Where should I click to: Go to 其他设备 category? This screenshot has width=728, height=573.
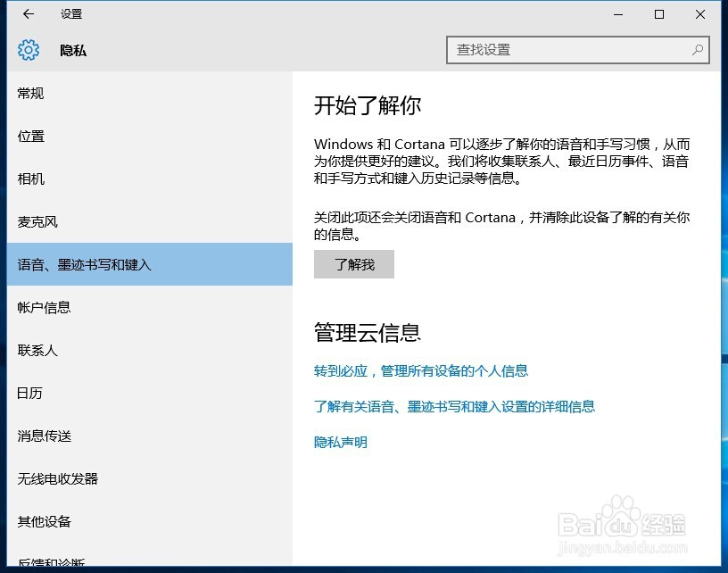point(150,521)
